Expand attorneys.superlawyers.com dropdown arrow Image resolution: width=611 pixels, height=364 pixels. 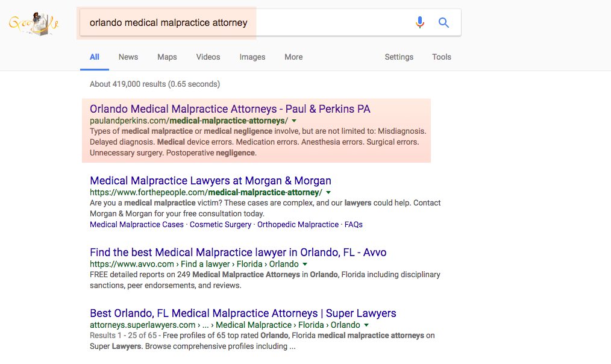click(366, 325)
